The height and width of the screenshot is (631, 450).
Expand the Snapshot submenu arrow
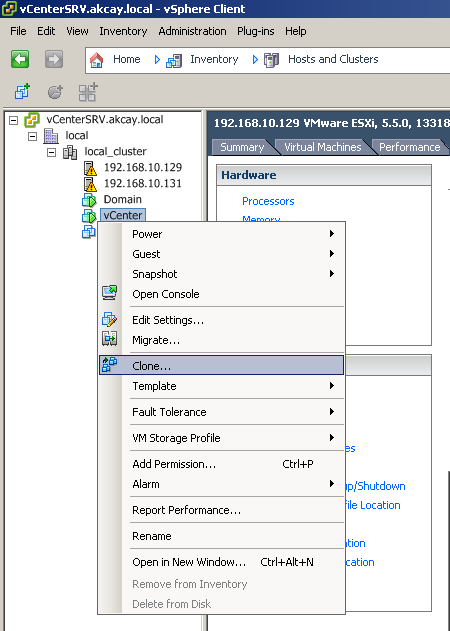coord(332,274)
